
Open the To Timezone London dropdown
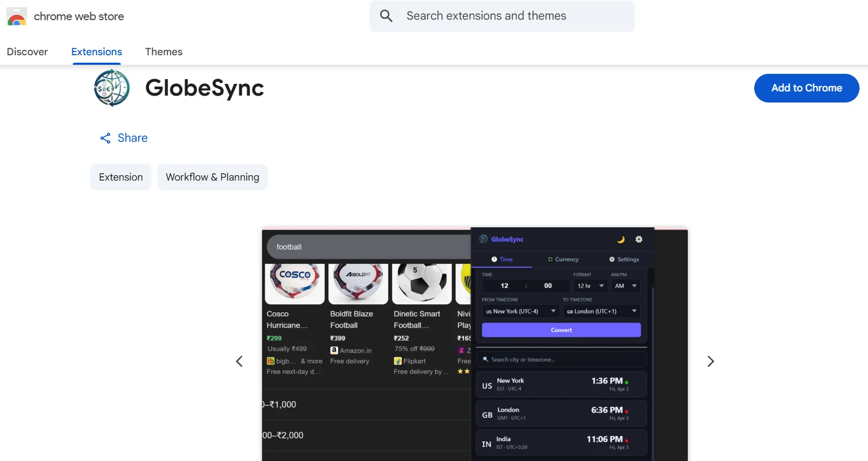(602, 311)
